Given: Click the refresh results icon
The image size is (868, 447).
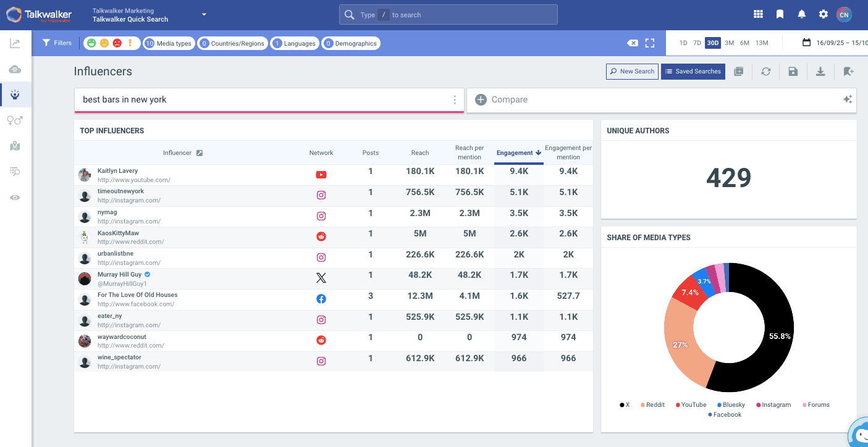Looking at the screenshot, I should tap(765, 72).
